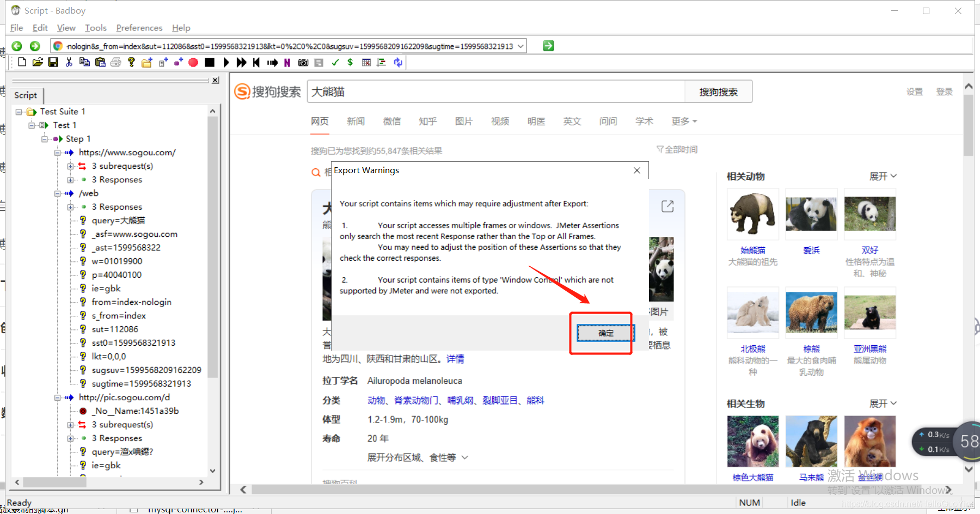Viewport: 980px width, 514px height.
Task: Expand 展开 next to 相关动物
Action: point(883,176)
